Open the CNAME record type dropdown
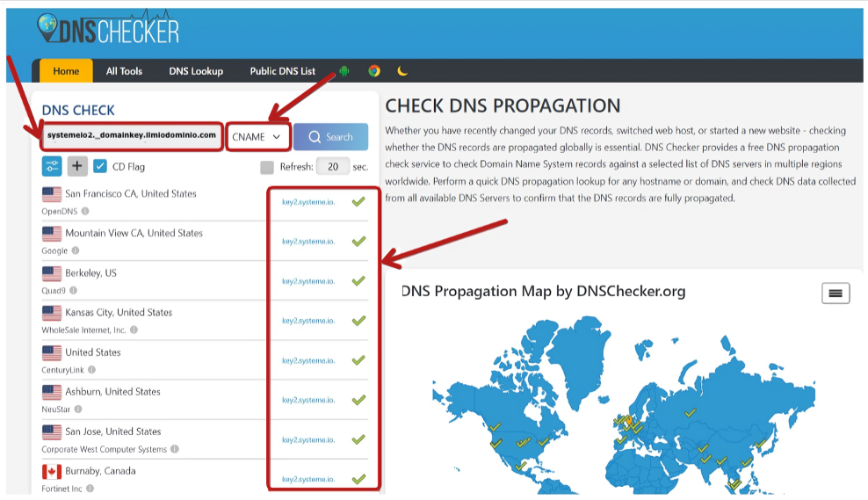The height and width of the screenshot is (500, 868). tap(257, 137)
